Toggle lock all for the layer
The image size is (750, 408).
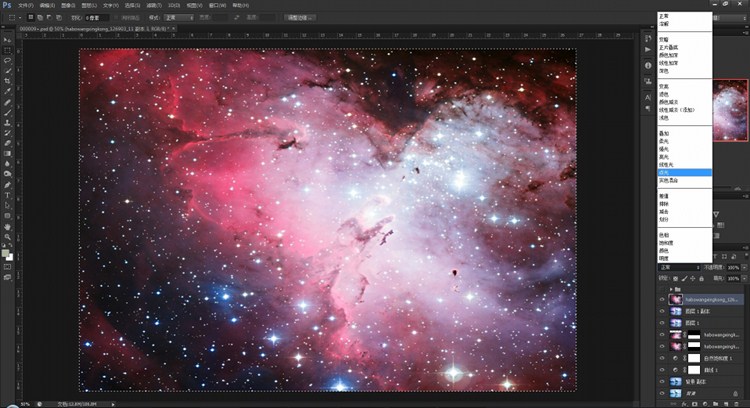702,278
